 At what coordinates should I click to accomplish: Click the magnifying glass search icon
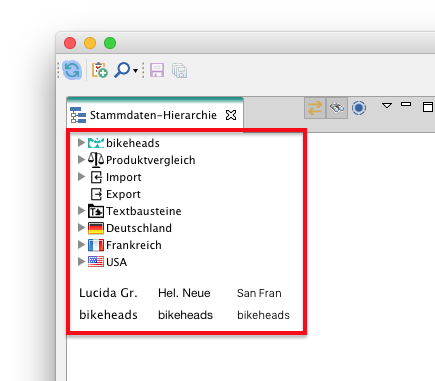(x=122, y=70)
